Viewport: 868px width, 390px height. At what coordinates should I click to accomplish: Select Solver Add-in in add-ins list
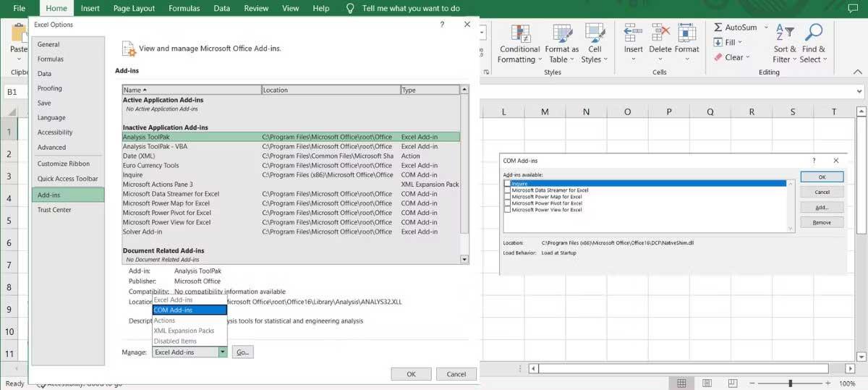(291, 232)
